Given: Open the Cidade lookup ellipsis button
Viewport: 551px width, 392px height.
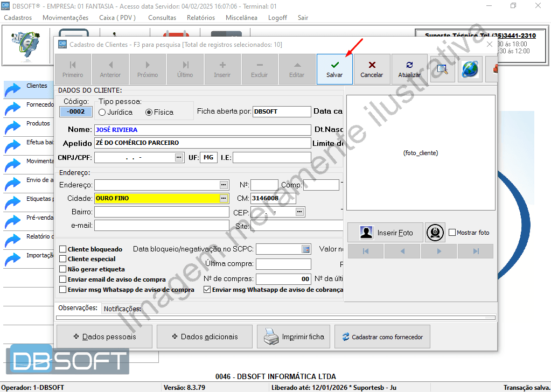Looking at the screenshot, I should (x=224, y=198).
